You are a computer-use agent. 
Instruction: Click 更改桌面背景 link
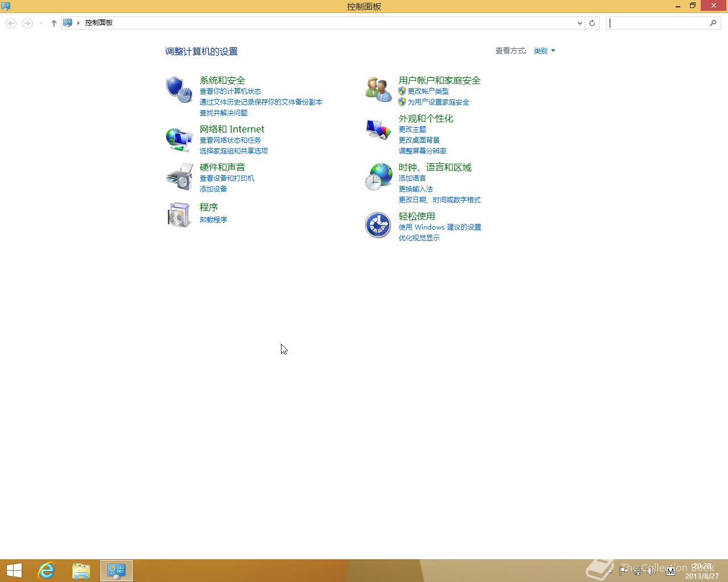coord(419,140)
